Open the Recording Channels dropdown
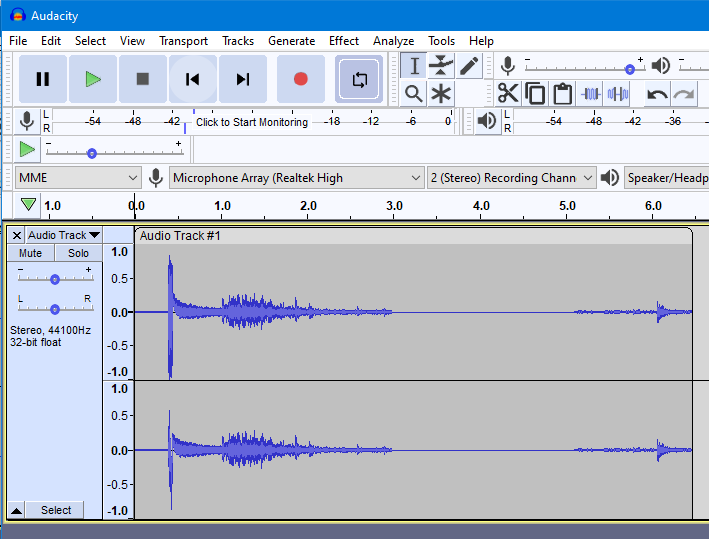The image size is (709, 539). pos(511,178)
